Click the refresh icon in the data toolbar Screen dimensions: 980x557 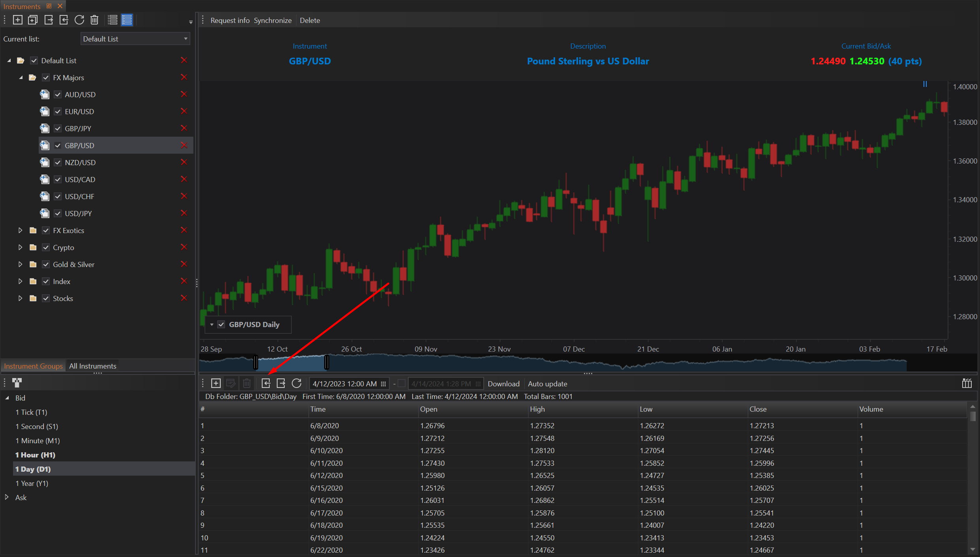point(297,383)
